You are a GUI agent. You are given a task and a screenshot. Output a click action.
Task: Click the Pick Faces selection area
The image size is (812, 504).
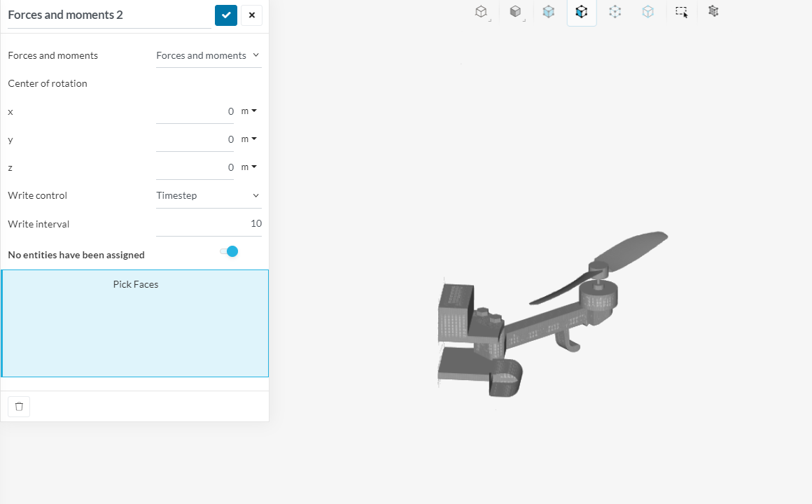[x=135, y=323]
